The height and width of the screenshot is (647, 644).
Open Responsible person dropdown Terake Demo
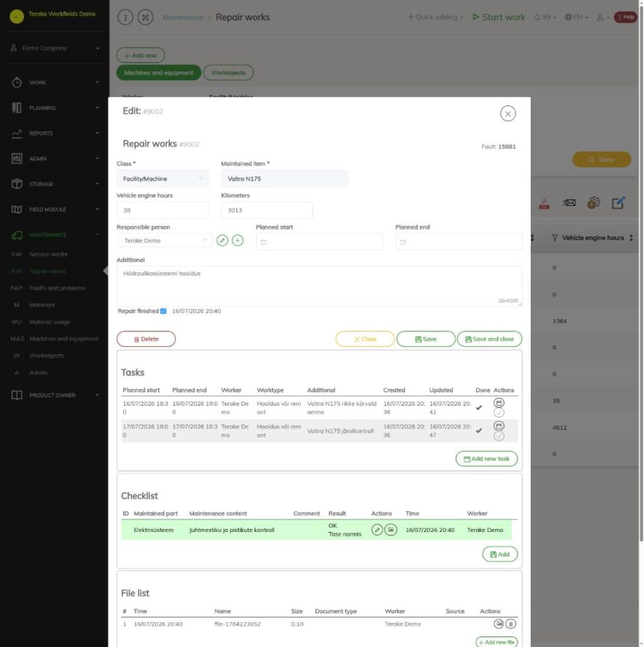(x=165, y=240)
